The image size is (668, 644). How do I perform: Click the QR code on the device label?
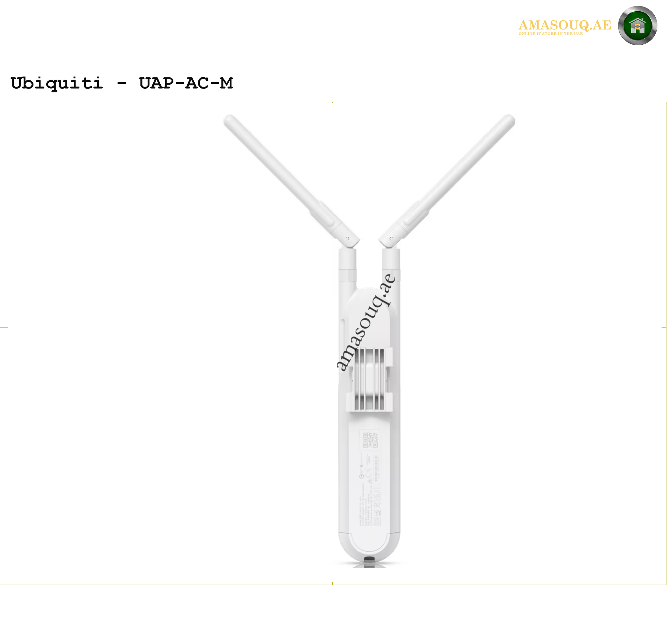tap(370, 440)
